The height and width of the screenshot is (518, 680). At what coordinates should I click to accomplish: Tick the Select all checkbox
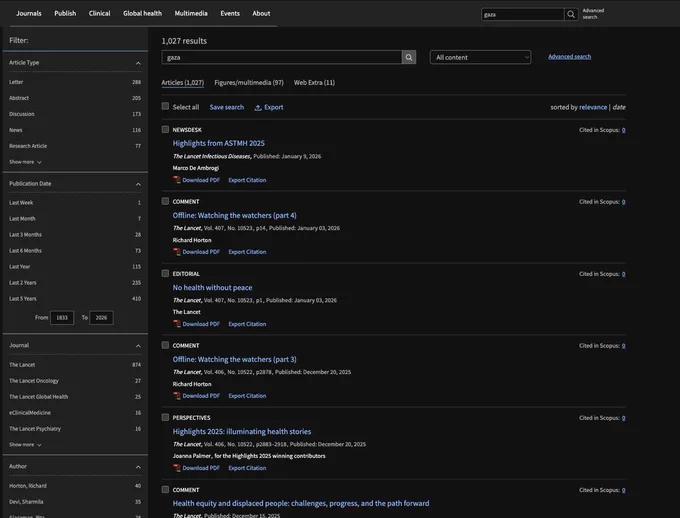click(165, 106)
